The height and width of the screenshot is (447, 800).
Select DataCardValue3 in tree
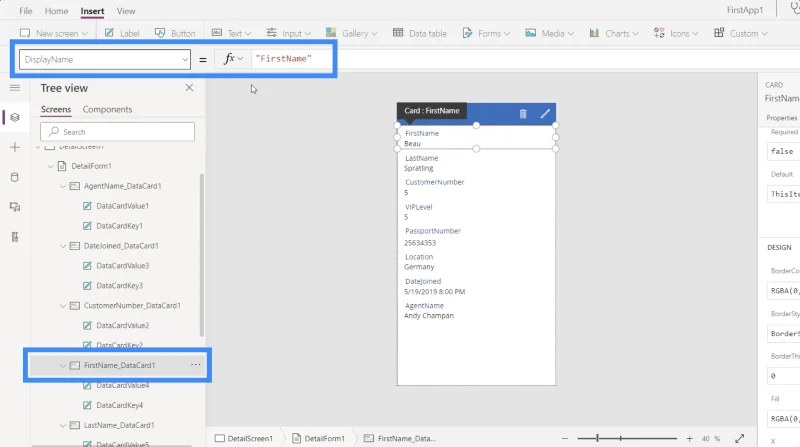pyautogui.click(x=122, y=266)
